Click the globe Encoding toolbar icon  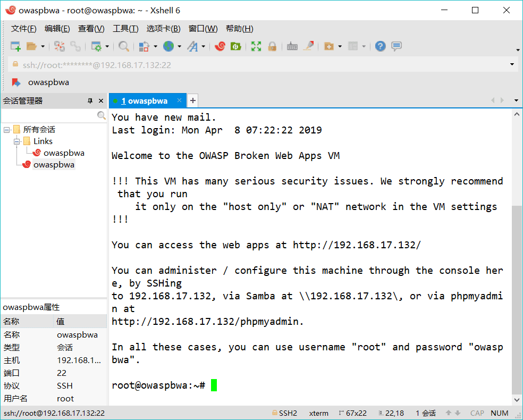click(x=168, y=46)
